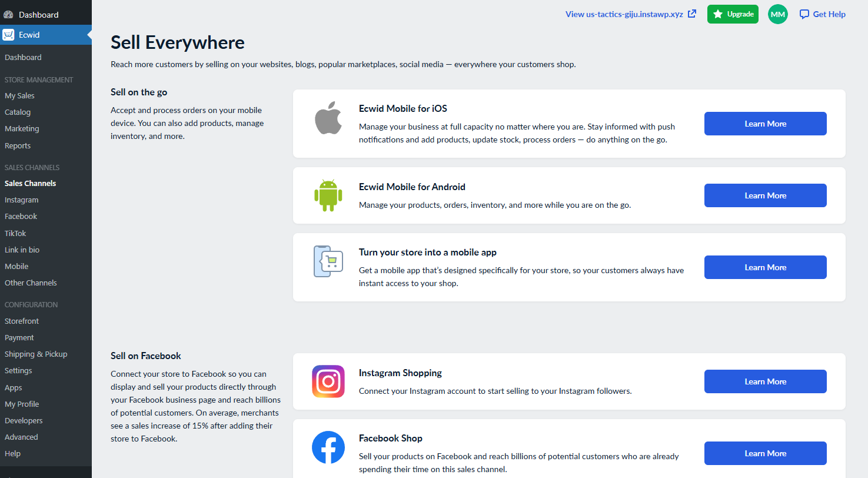Click the external link icon beside site URL
This screenshot has height=478, width=868.
click(692, 14)
